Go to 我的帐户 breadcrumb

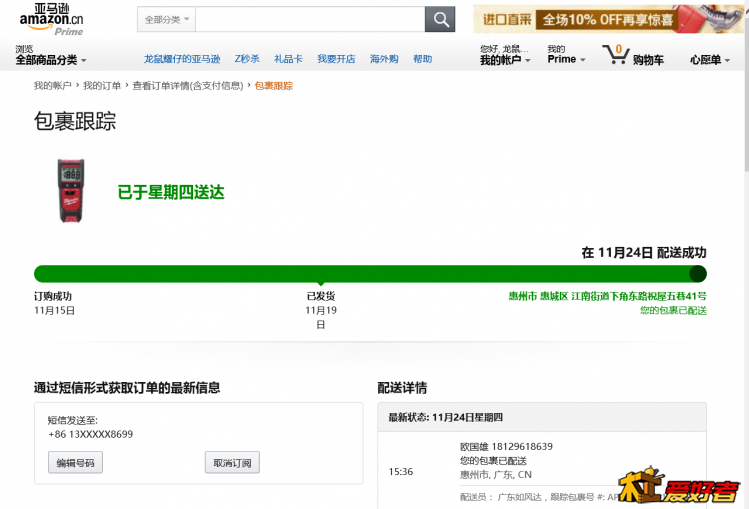pyautogui.click(x=53, y=85)
